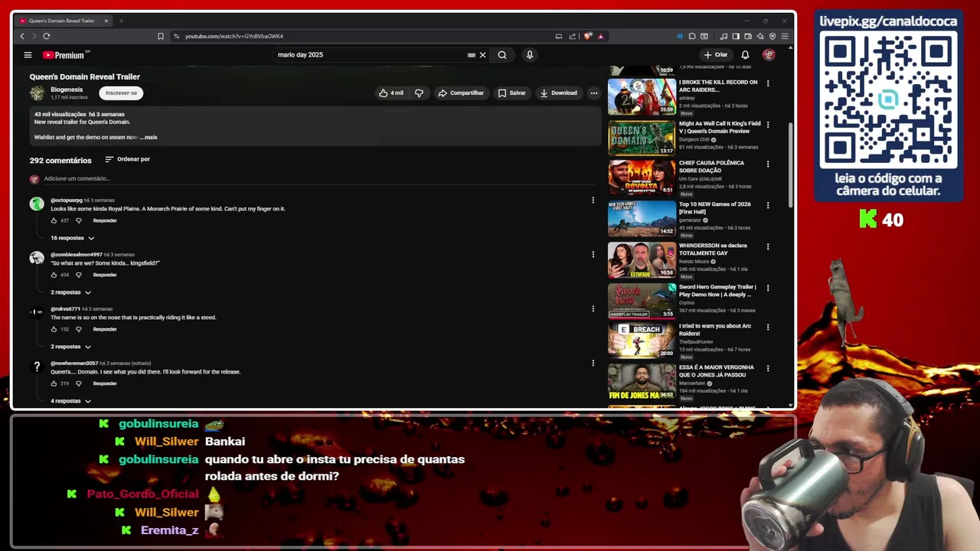Like the @rokva5771 comment

pos(54,329)
